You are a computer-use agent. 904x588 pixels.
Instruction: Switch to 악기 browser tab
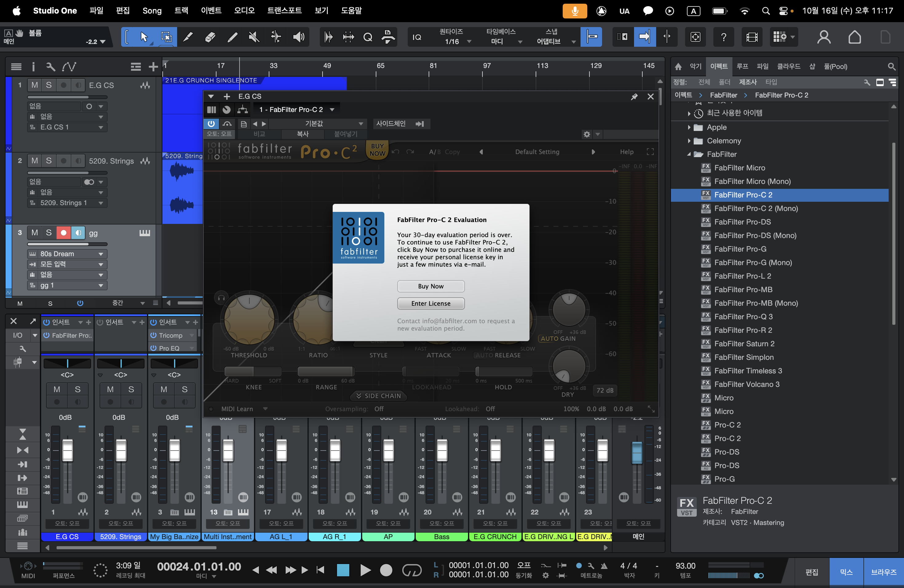click(x=696, y=66)
